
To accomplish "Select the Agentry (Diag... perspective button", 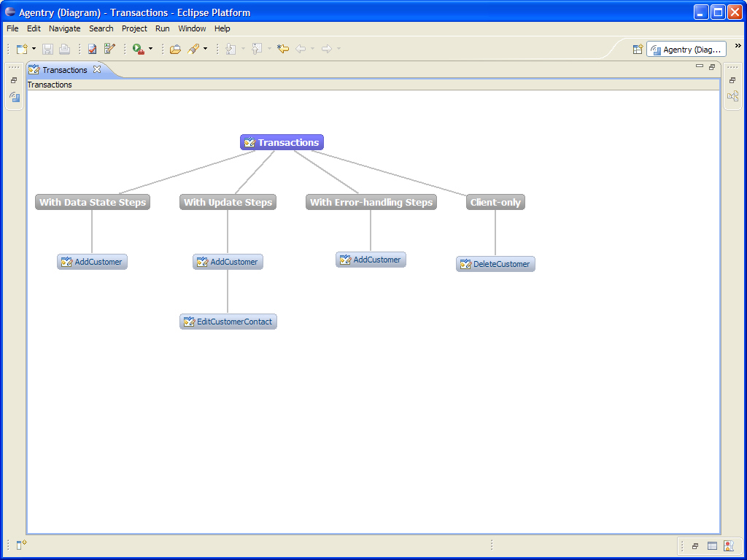I will click(x=686, y=49).
